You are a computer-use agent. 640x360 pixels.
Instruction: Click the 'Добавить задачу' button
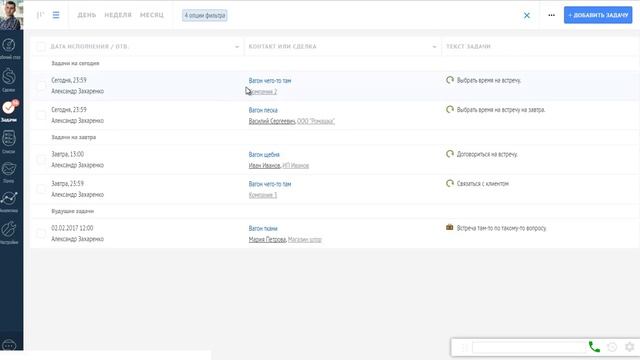pyautogui.click(x=598, y=15)
